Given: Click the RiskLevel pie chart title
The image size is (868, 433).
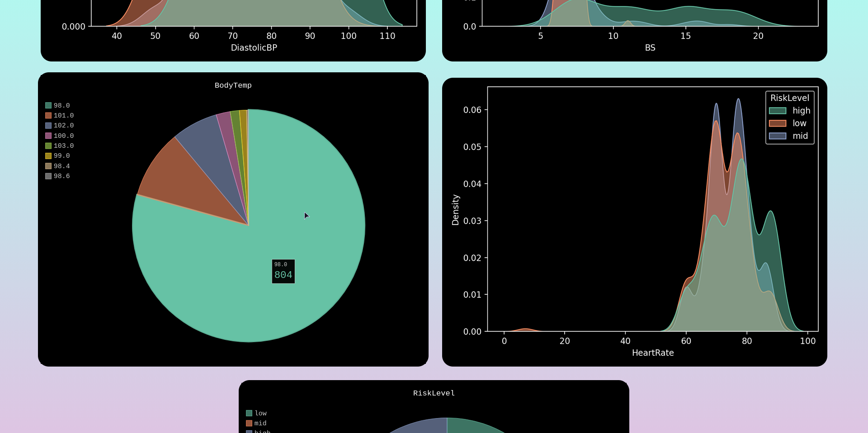Looking at the screenshot, I should (x=434, y=393).
